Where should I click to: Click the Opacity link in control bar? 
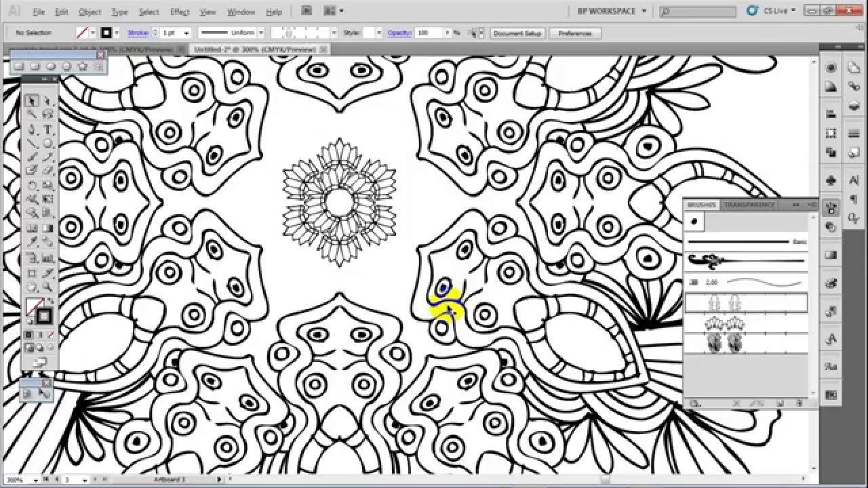click(x=399, y=33)
